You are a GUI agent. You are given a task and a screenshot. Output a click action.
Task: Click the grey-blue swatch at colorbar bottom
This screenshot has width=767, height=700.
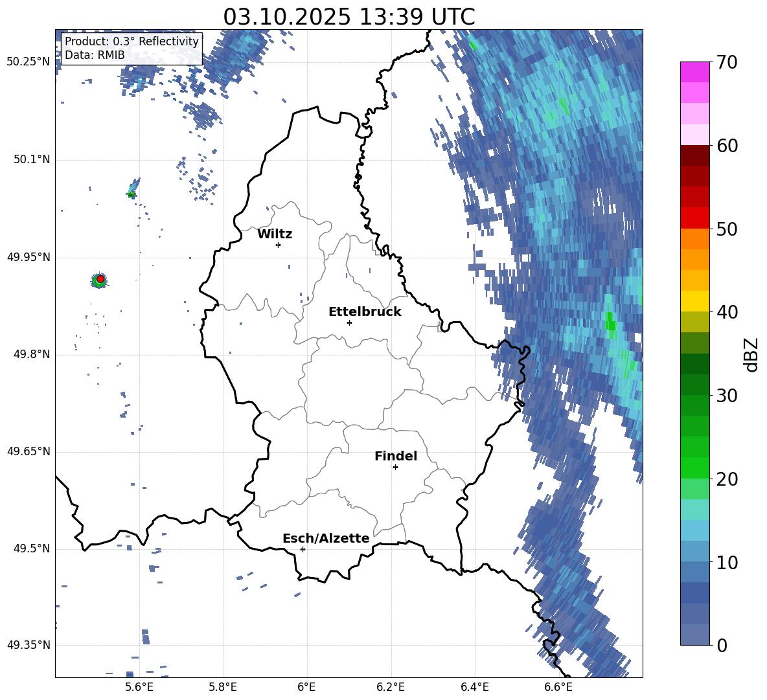pyautogui.click(x=694, y=635)
